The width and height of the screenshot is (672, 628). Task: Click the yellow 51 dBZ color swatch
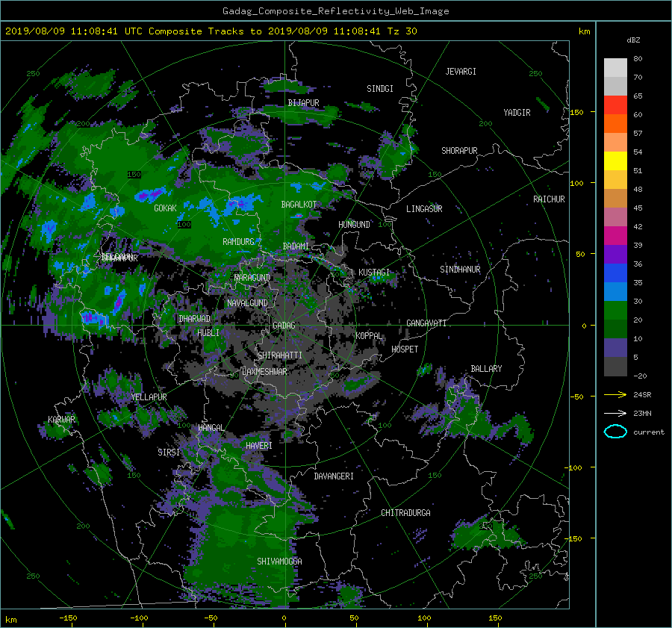click(x=615, y=161)
